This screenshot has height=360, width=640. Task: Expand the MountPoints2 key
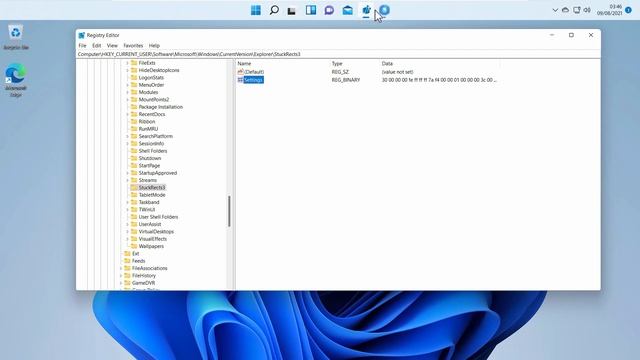point(127,100)
